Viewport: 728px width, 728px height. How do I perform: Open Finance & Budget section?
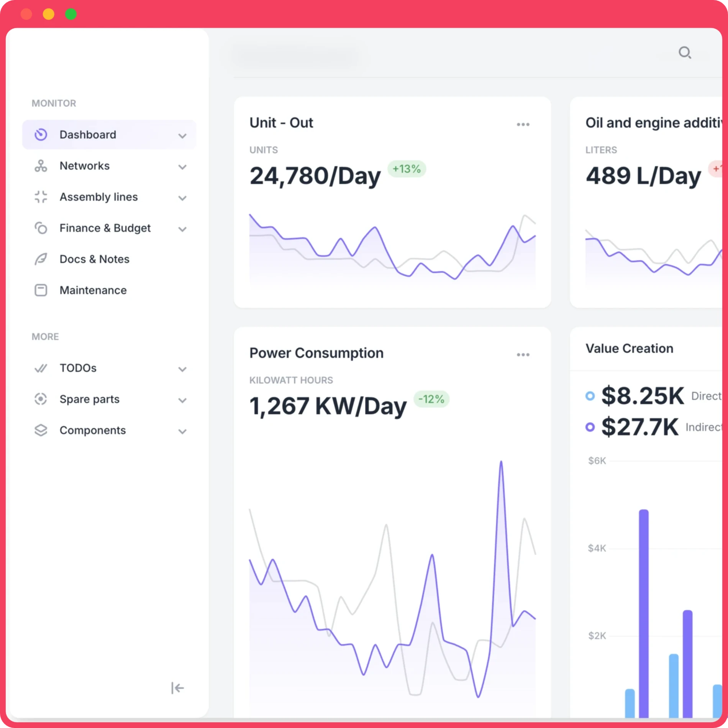point(109,228)
